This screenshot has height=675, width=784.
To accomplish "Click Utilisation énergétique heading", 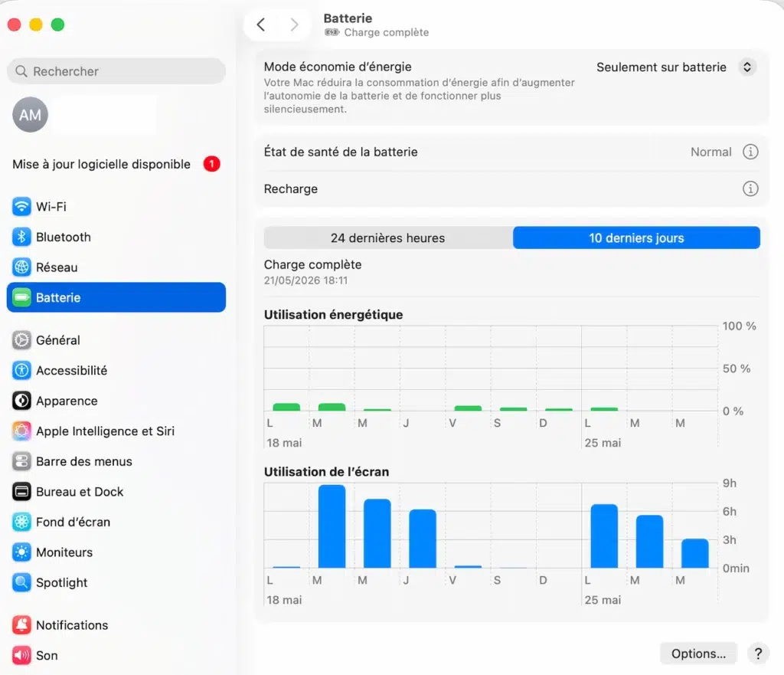I will tap(334, 314).
